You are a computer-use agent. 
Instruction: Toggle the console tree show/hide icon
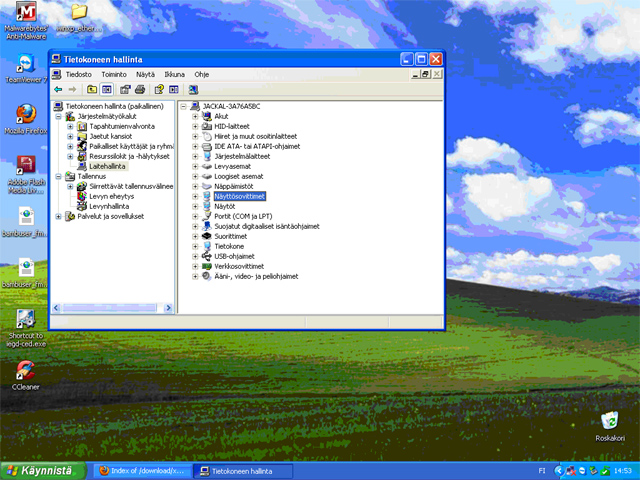pyautogui.click(x=107, y=89)
